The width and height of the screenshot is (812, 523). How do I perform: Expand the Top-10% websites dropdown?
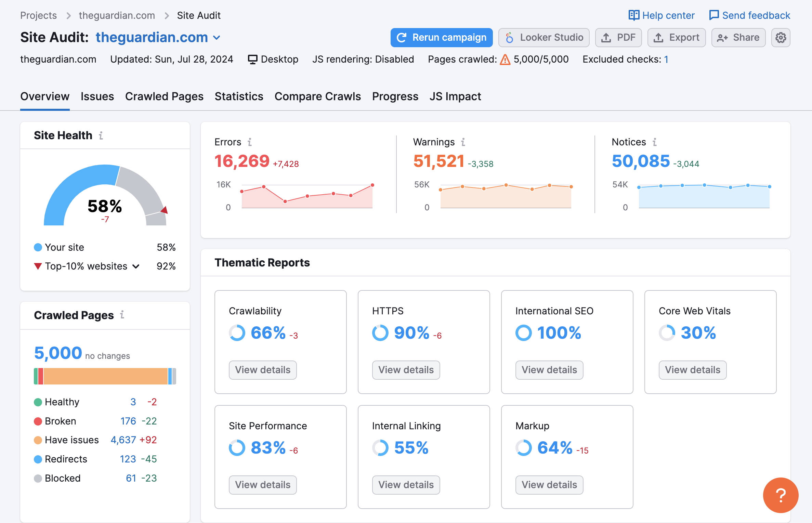(135, 266)
